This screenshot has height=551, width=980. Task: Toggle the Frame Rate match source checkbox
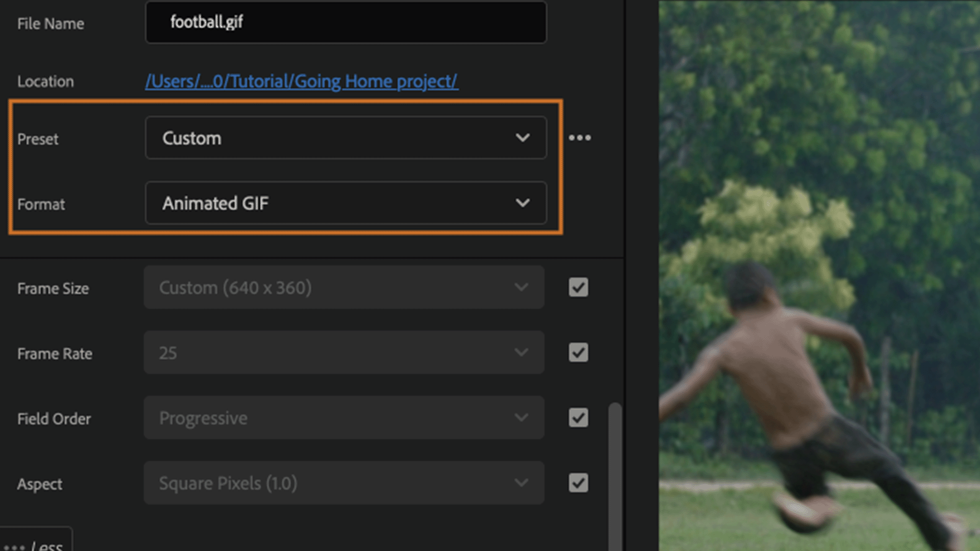pos(578,353)
